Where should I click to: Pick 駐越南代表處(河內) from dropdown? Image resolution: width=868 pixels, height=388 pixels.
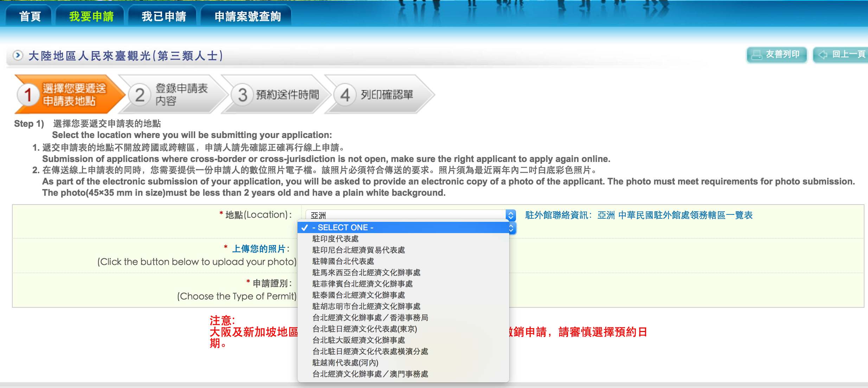345,363
